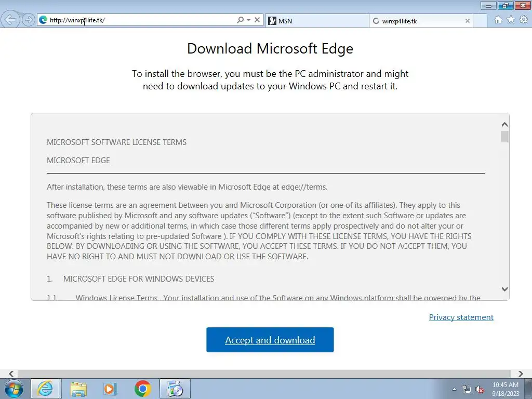The height and width of the screenshot is (399, 532).
Task: Select the winxp4life.tk tab
Action: click(x=421, y=21)
